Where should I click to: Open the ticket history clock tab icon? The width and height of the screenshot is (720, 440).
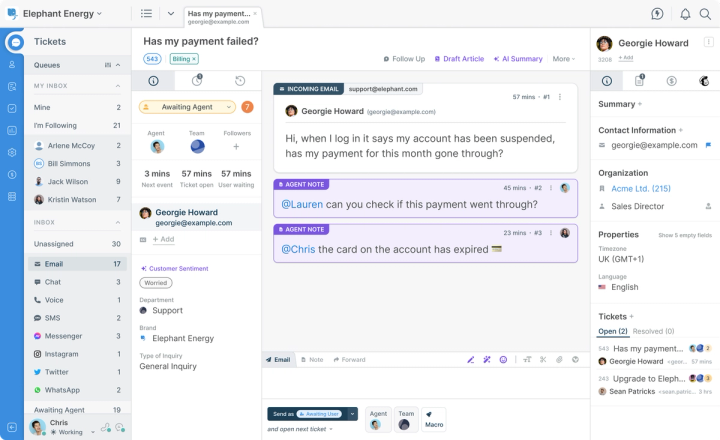coord(240,81)
